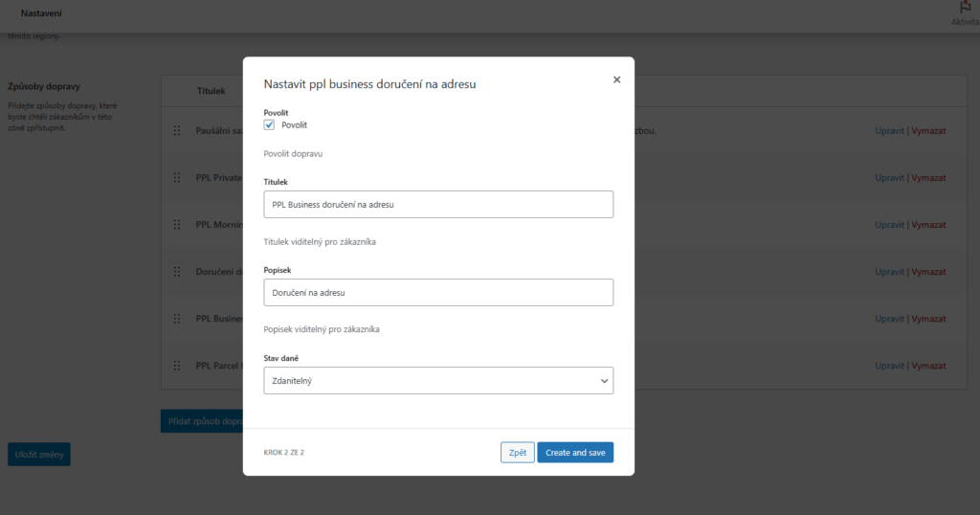Click the Popisek input field
Viewport: 980px width, 515px height.
[x=438, y=293]
